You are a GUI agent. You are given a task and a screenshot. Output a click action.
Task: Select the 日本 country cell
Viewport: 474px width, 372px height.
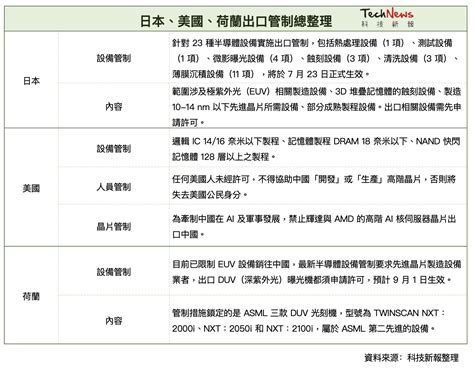(x=31, y=81)
